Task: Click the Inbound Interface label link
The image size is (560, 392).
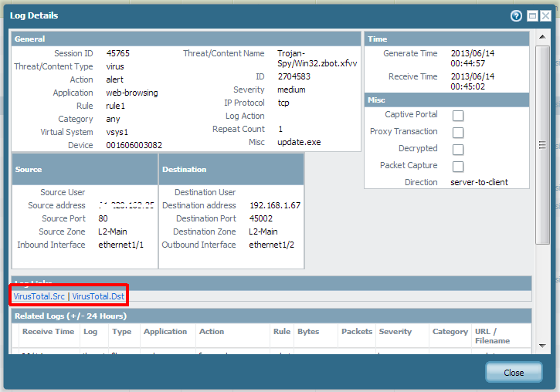Action: pos(51,245)
